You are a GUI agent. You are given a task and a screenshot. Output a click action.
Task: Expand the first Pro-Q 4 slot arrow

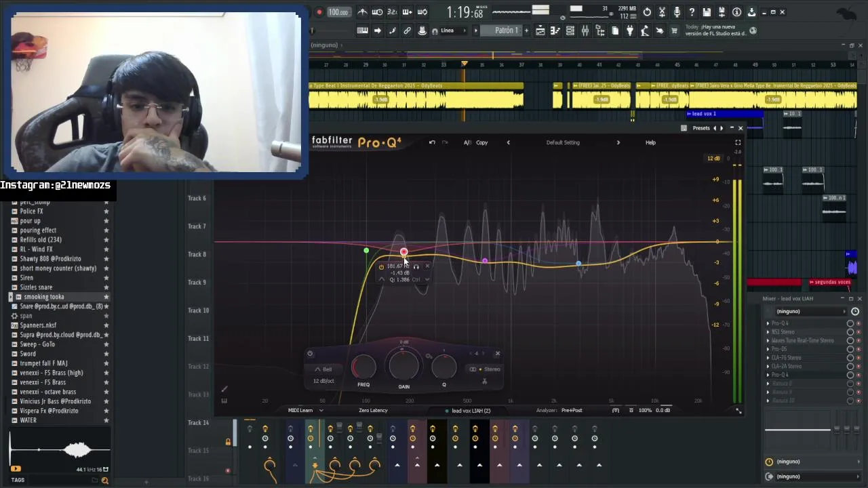(x=768, y=323)
